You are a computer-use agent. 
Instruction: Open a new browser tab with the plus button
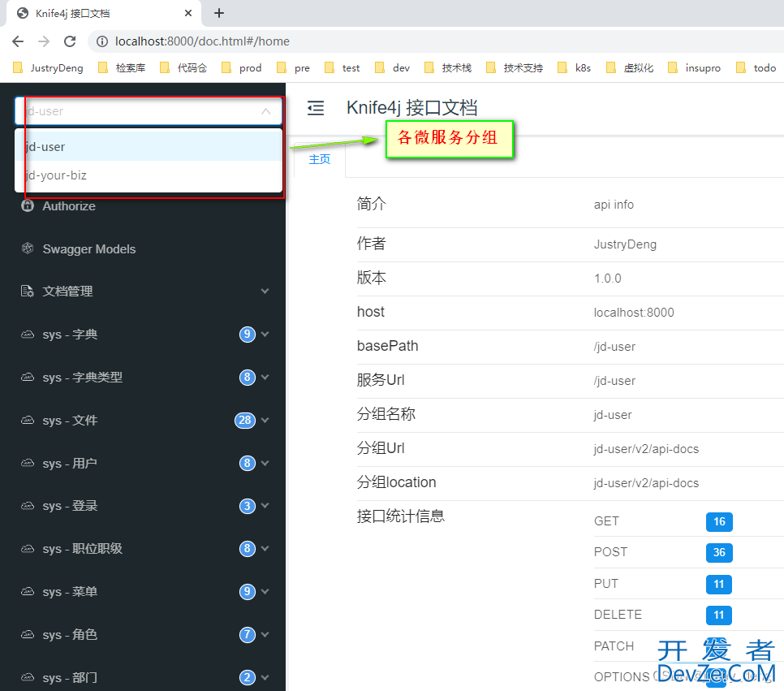pos(219,13)
